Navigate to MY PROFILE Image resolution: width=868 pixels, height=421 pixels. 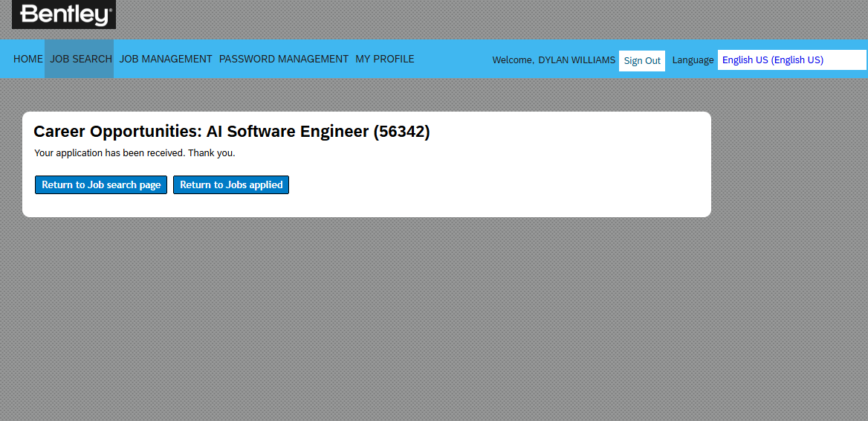tap(385, 59)
